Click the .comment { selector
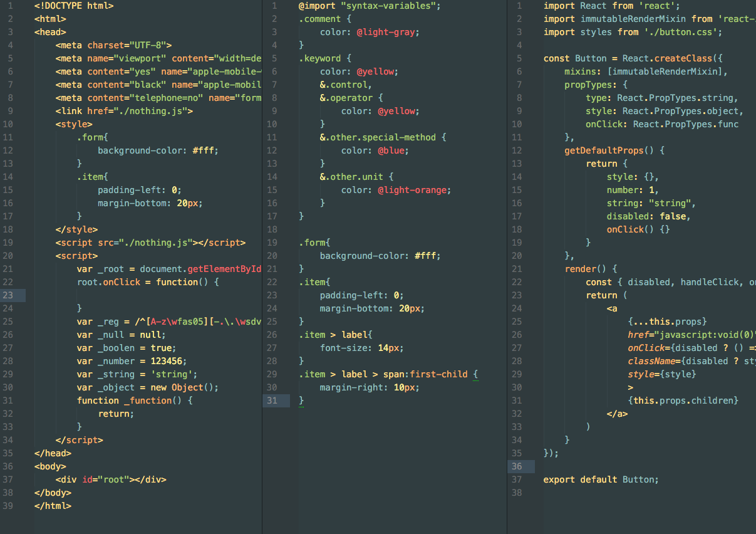756x534 pixels. pyautogui.click(x=325, y=19)
